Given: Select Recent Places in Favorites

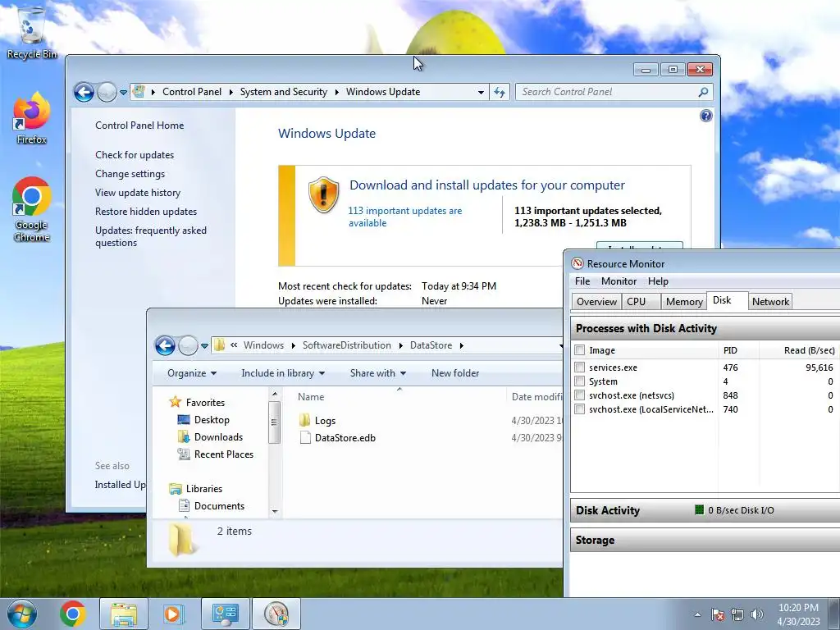Looking at the screenshot, I should [223, 454].
